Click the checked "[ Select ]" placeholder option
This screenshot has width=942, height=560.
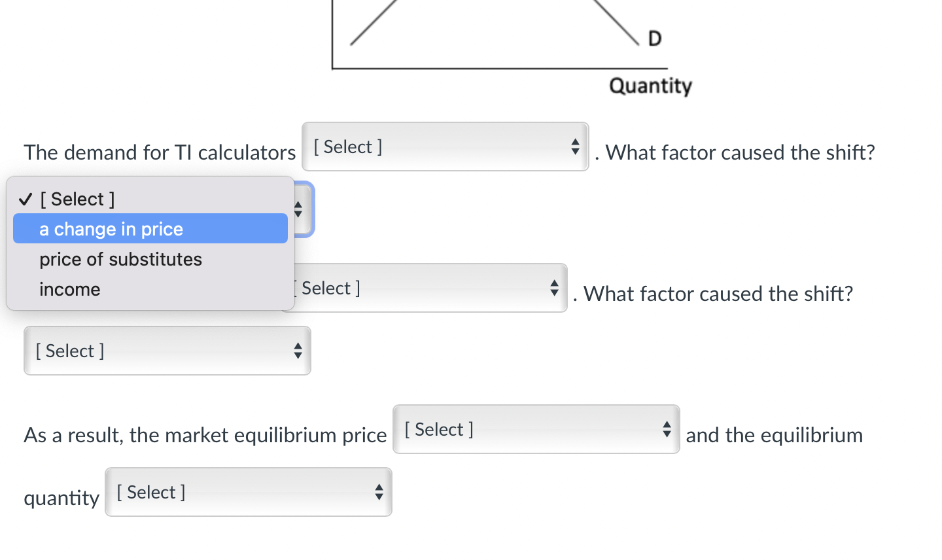point(78,199)
